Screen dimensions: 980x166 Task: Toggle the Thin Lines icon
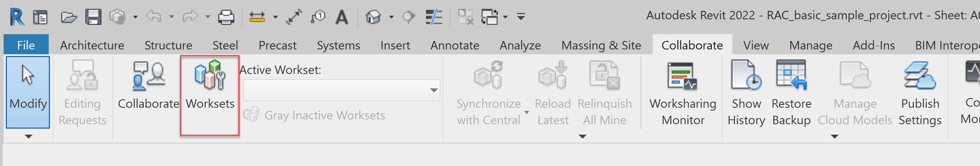click(x=434, y=17)
